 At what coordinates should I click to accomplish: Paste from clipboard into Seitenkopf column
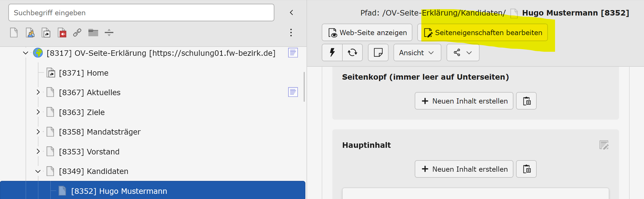(x=526, y=101)
